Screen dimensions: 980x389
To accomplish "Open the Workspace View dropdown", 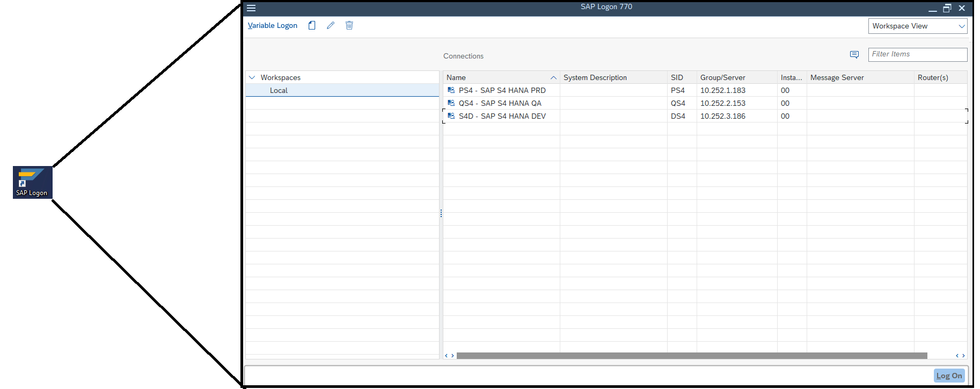I will [917, 26].
